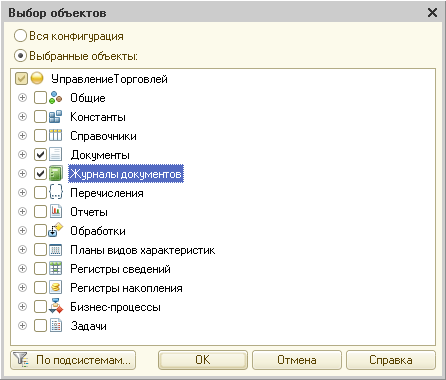Expand the Задачи tree node
The width and height of the screenshot is (446, 380).
[x=22, y=326]
